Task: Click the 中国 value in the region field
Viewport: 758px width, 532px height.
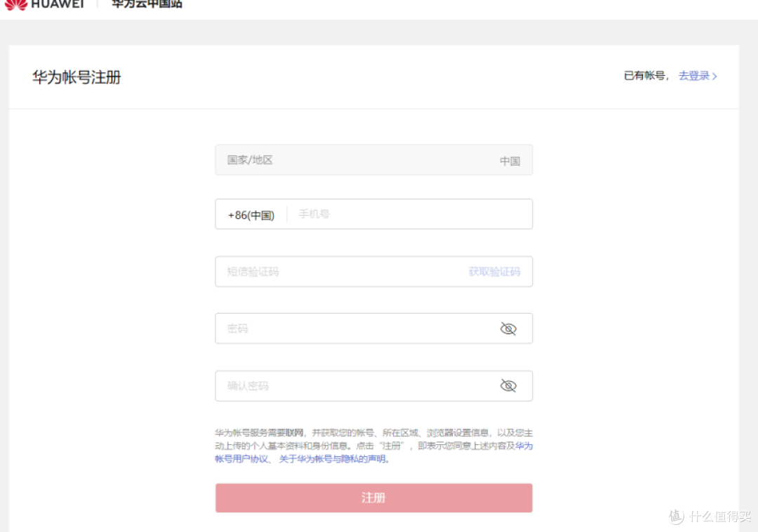Action: [510, 161]
